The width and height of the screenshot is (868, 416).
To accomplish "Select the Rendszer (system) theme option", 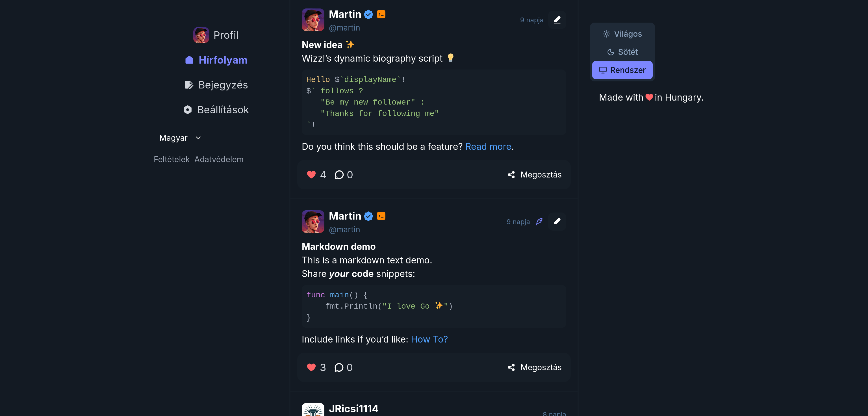I will [x=622, y=70].
